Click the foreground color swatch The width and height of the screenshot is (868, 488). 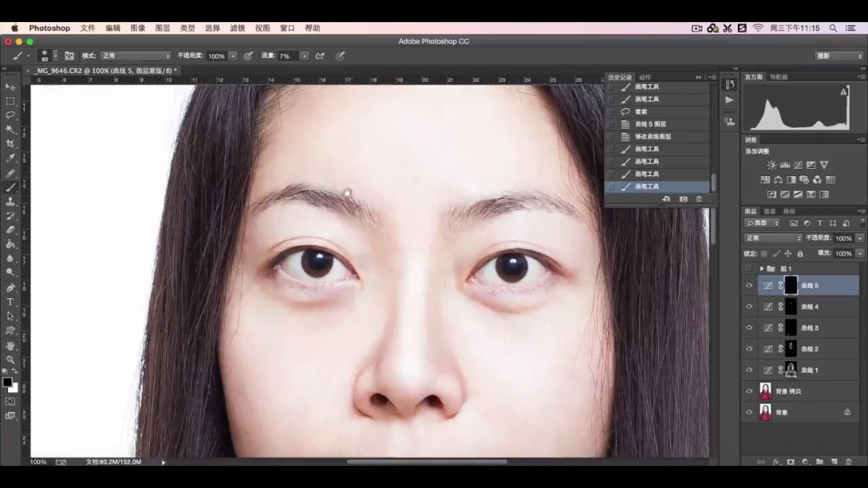click(x=7, y=382)
